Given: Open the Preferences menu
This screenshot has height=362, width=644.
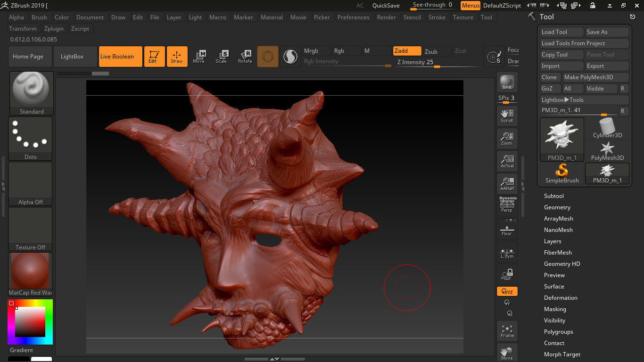Looking at the screenshot, I should 354,17.
